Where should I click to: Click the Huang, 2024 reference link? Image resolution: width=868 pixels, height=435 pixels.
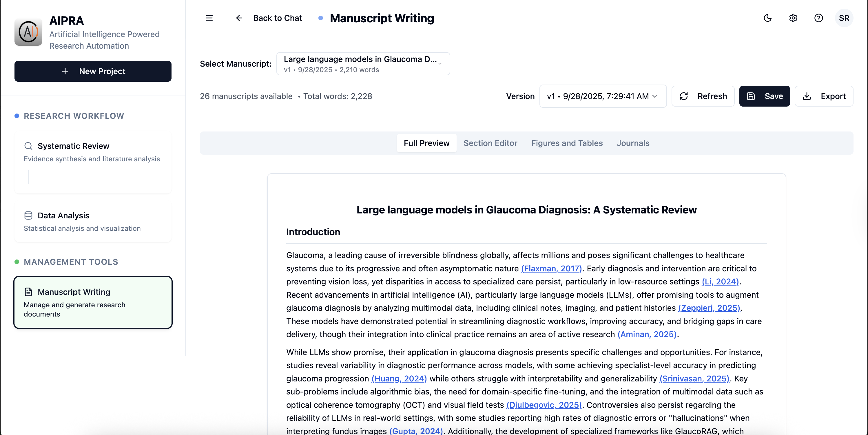(399, 379)
